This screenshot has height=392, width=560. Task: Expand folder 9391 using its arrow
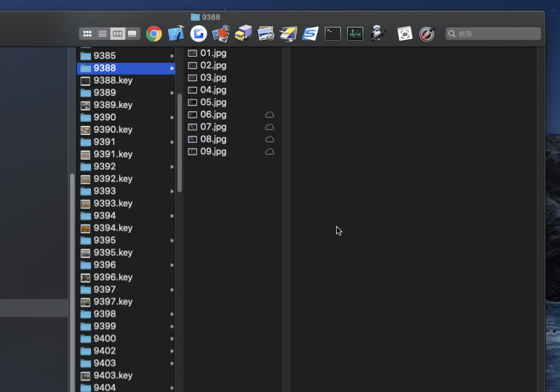[172, 142]
